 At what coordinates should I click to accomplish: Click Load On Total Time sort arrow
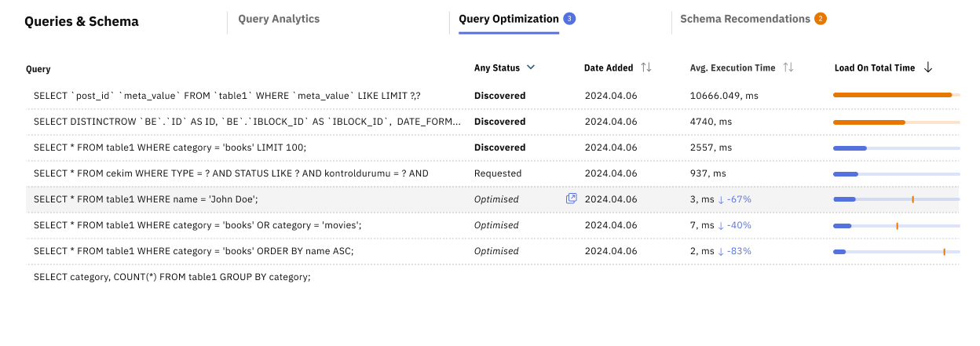point(928,67)
